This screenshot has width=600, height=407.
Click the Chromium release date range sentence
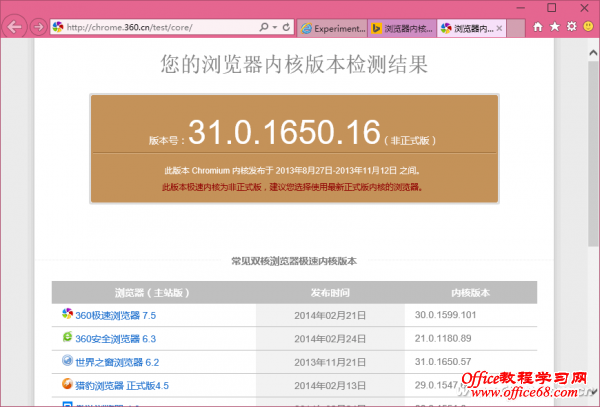[x=292, y=171]
